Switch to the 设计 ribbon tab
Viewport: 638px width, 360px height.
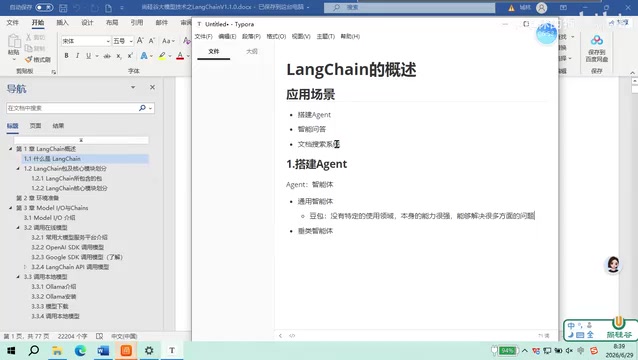coord(87,22)
